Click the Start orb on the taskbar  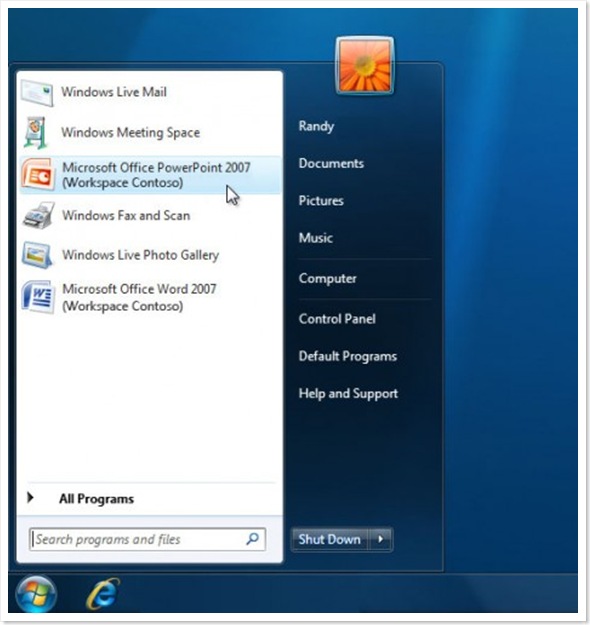click(36, 594)
